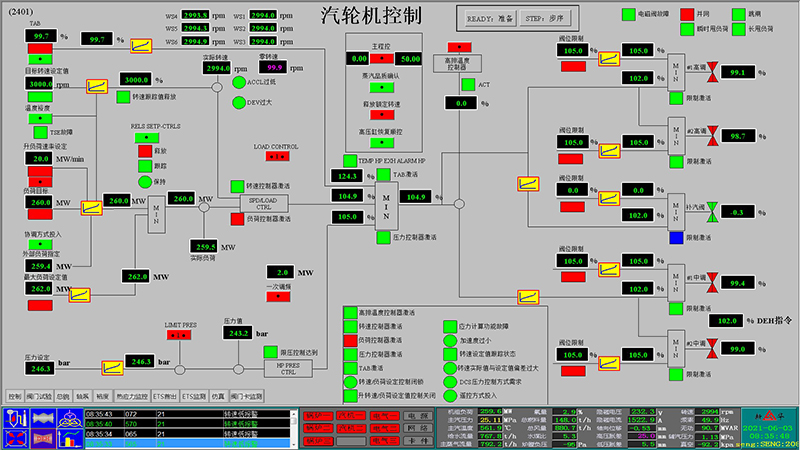Toggle the red 释放 indicator under RELS SETP-CTRLS
This screenshot has width=800, height=450.
[x=143, y=151]
